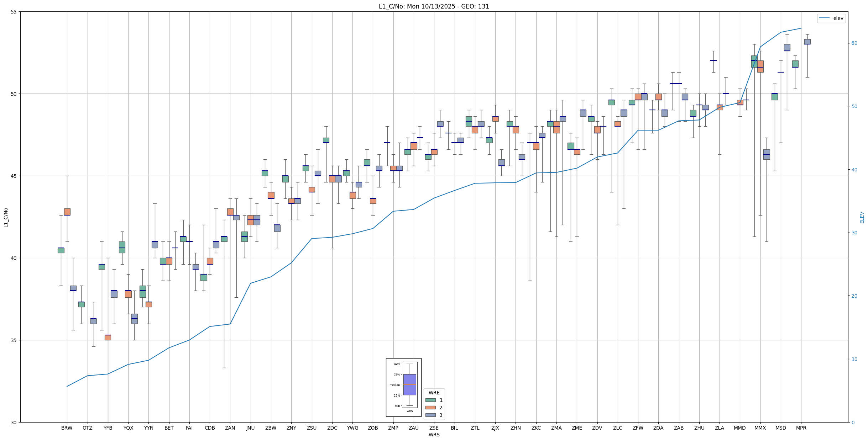The image size is (868, 441).
Task: Click the MPR station tick label
Action: click(801, 428)
